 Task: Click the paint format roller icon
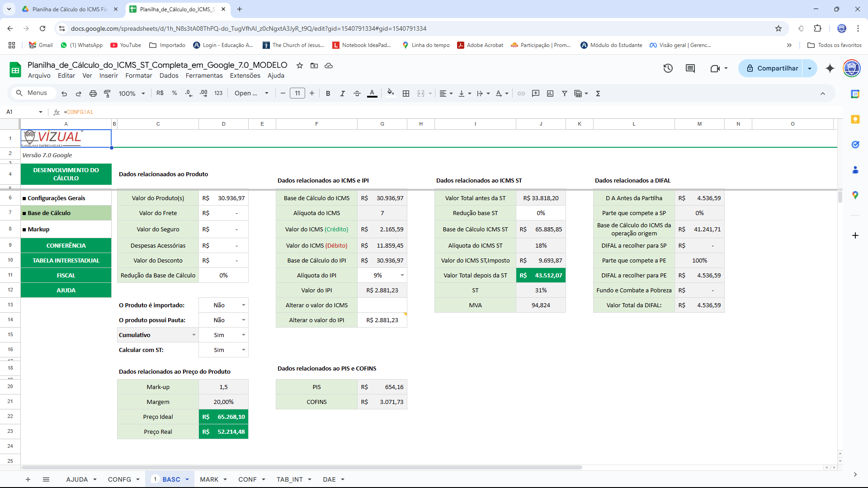(x=107, y=94)
